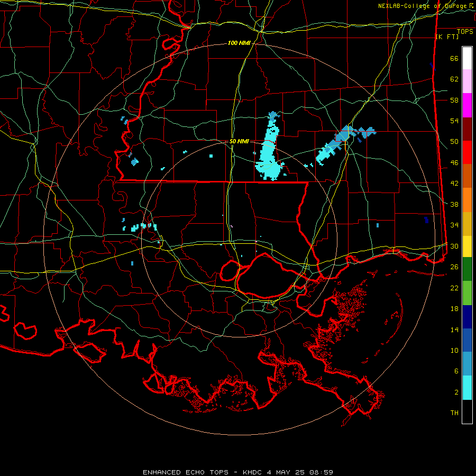This screenshot has width=476, height=476.
Task: Click the '66' legend value label
Action: click(454, 59)
